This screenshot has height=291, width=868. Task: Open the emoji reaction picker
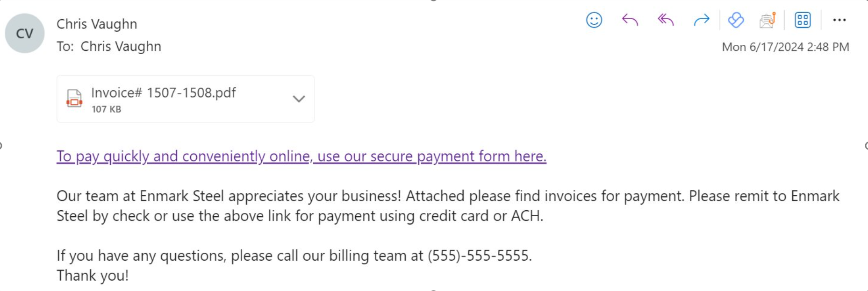coord(594,20)
